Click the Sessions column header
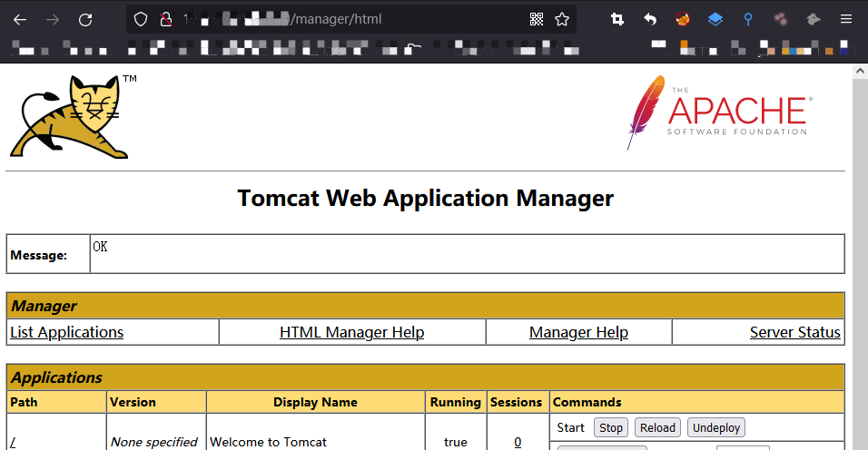Viewport: 868px width, 450px height. click(x=516, y=403)
